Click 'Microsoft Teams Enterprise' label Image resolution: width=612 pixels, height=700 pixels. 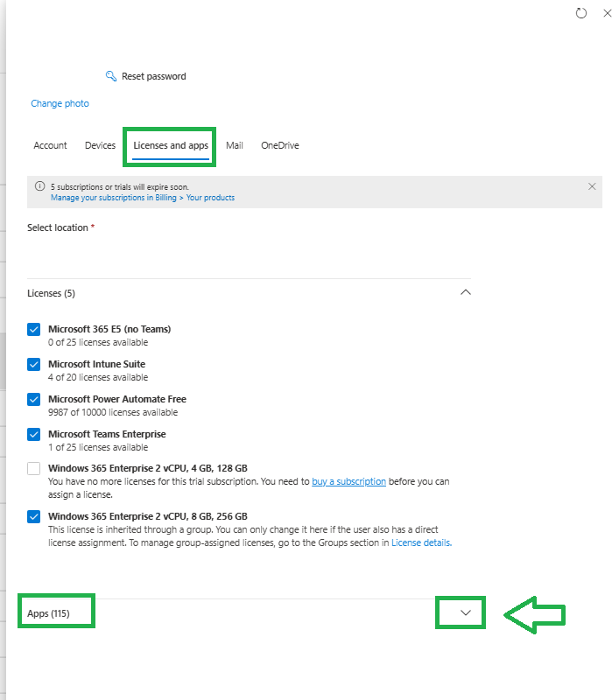point(107,434)
